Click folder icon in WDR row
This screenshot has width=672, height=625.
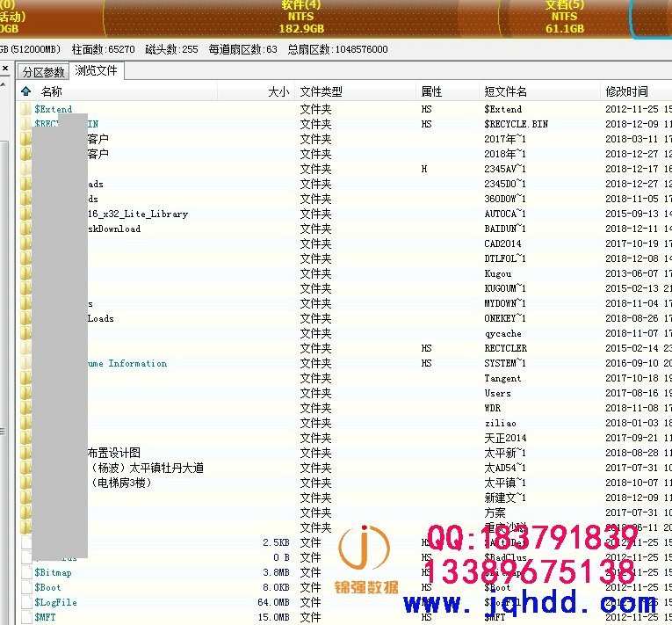[x=25, y=409]
